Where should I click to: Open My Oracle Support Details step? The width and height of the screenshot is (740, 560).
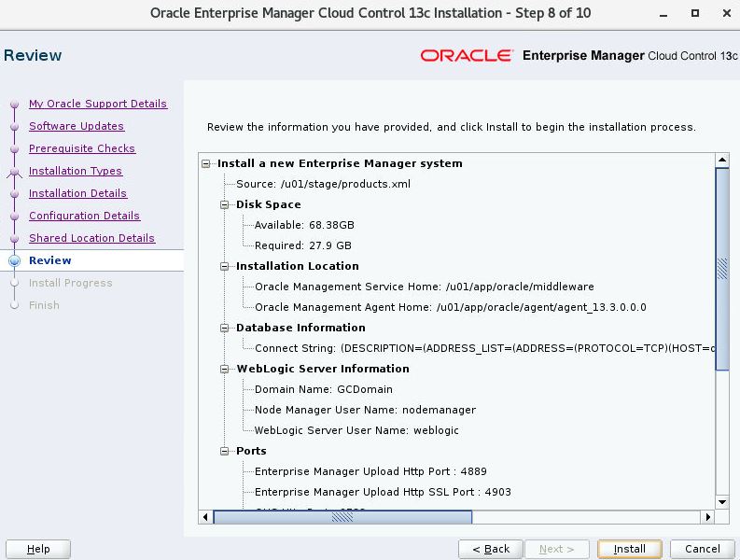pos(97,104)
